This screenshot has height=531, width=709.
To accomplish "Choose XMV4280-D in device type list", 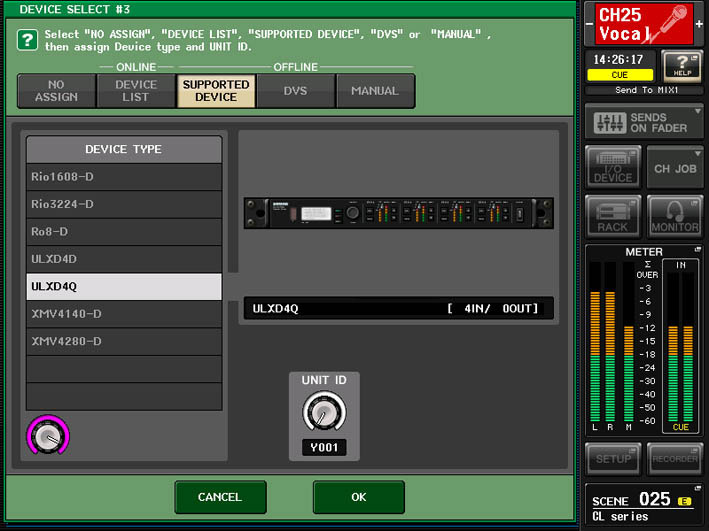I will tap(124, 341).
